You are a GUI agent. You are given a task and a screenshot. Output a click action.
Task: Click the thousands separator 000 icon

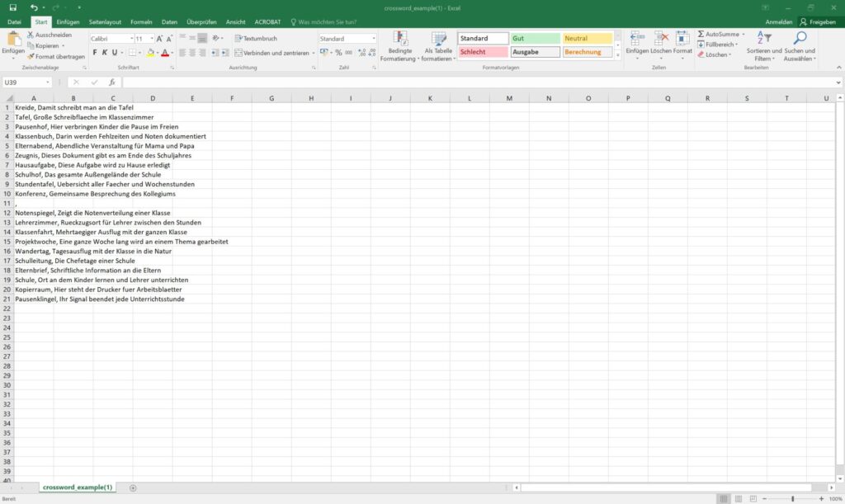349,53
